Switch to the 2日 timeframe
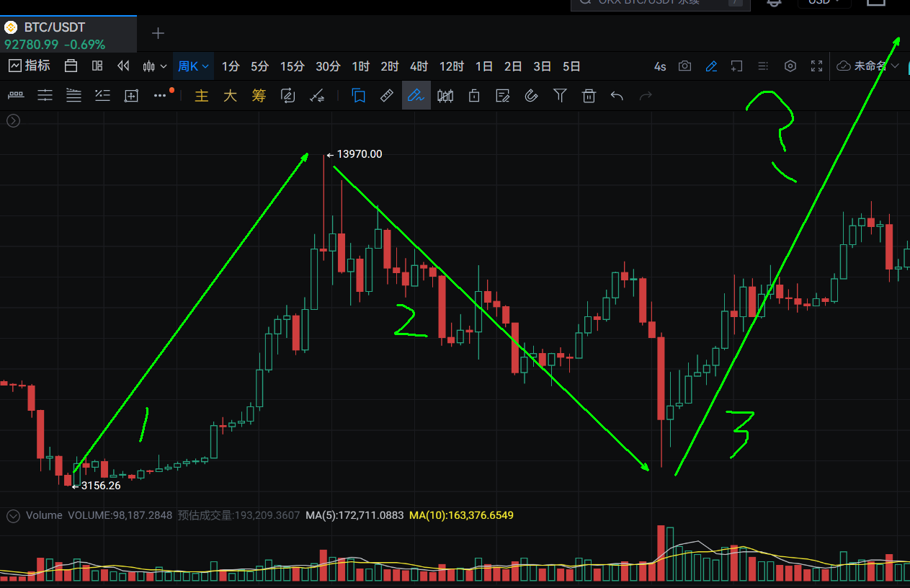910x588 pixels. 513,66
